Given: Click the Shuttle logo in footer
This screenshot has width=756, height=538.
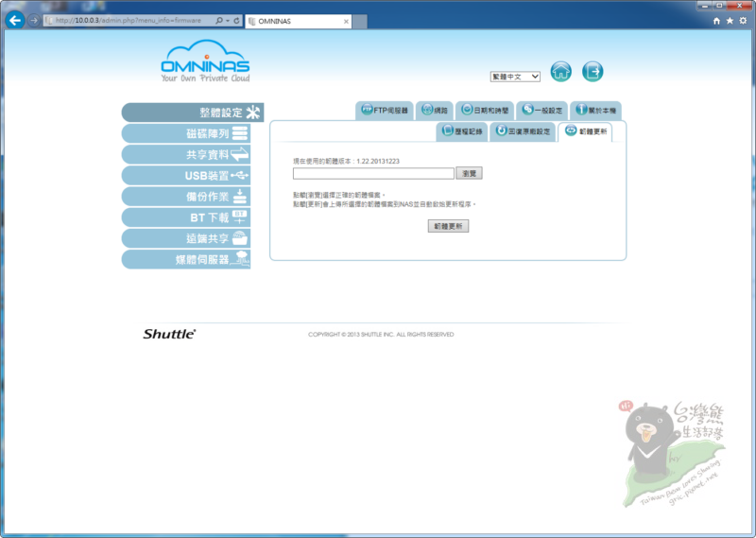Looking at the screenshot, I should click(x=169, y=334).
